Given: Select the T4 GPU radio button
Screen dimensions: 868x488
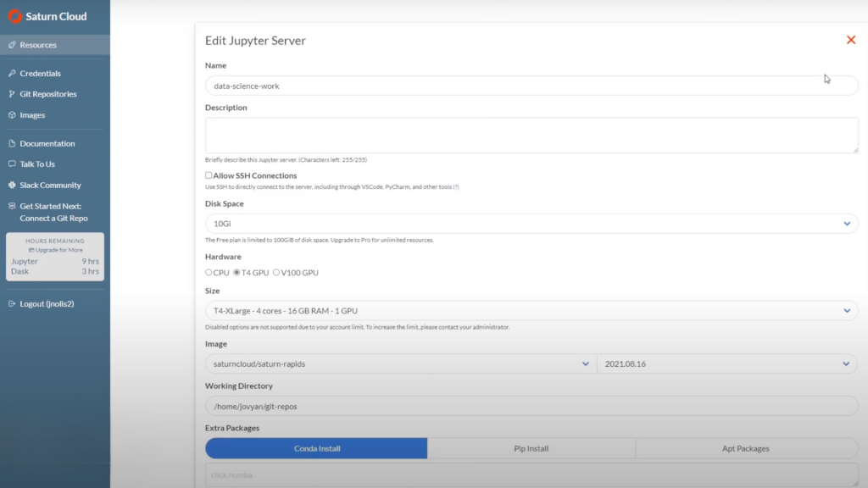Looking at the screenshot, I should (236, 272).
